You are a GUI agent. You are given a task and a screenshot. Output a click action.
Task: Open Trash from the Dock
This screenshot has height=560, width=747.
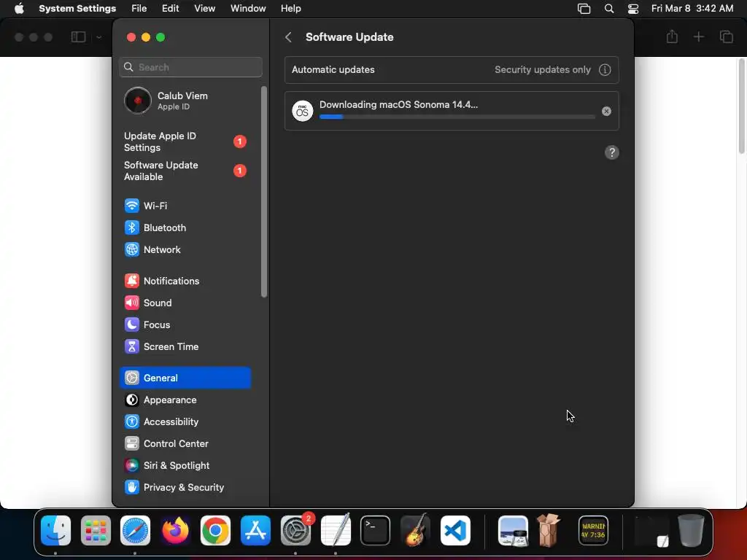[x=691, y=530]
